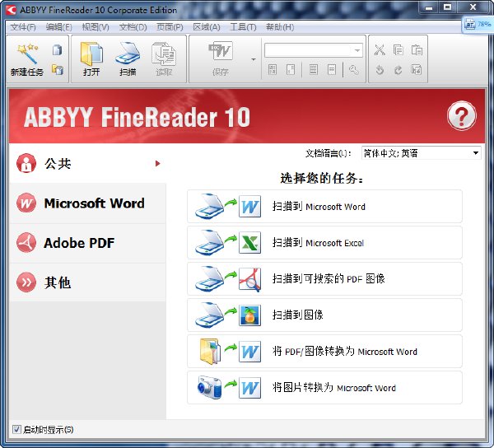Click the second layout icon under the combo box
This screenshot has height=448, width=494.
coord(291,69)
